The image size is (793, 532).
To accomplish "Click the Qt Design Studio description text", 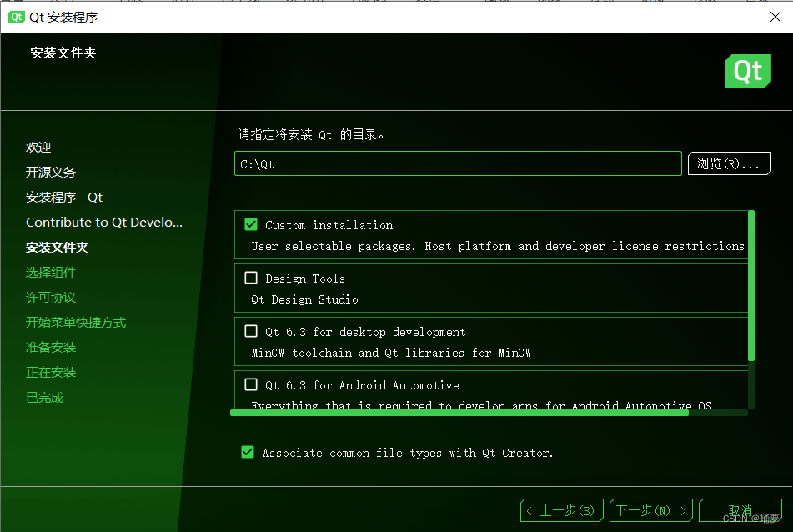I will (304, 299).
